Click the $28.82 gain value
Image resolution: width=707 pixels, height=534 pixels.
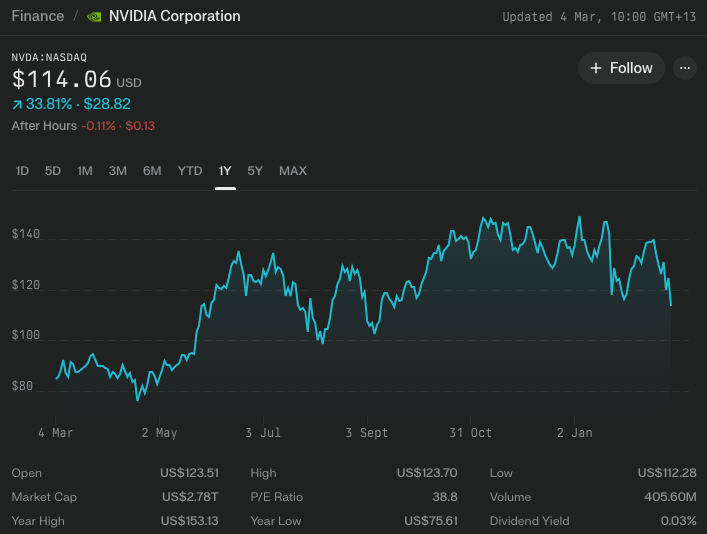point(107,104)
